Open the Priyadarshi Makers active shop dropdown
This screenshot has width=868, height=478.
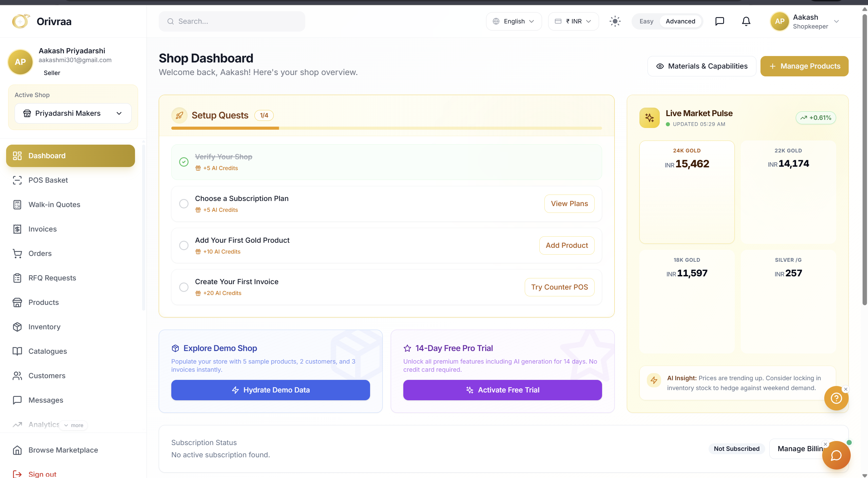73,113
